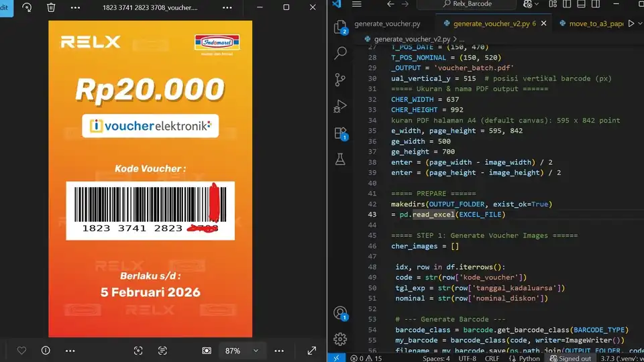The width and height of the screenshot is (644, 362).
Task: Change end of line sequence CRLF
Action: pyautogui.click(x=492, y=358)
